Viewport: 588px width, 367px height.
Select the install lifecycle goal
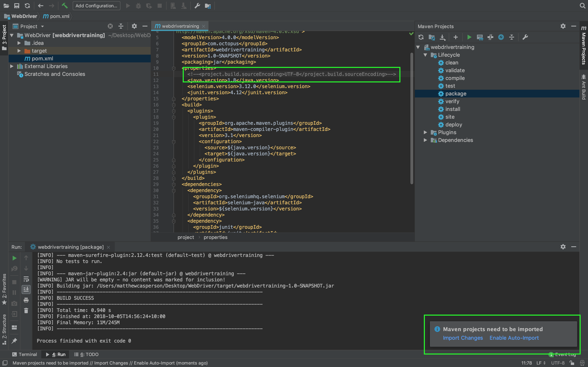[x=452, y=109]
